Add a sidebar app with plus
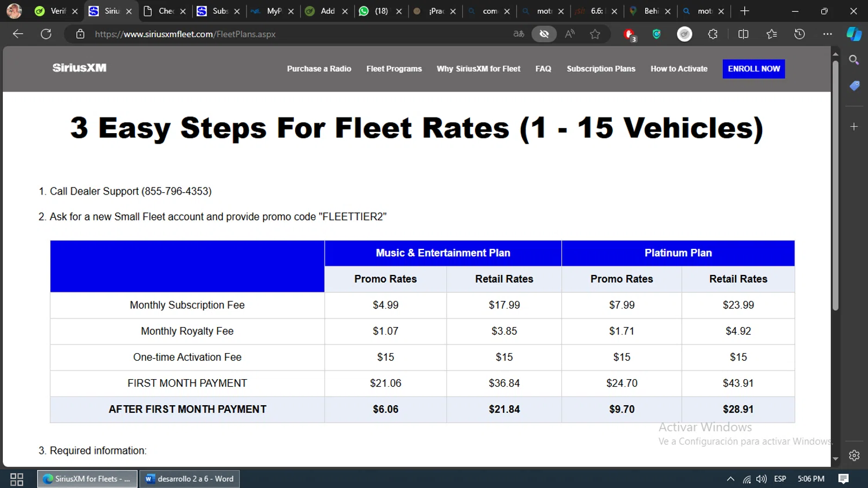Image resolution: width=868 pixels, height=488 pixels. click(854, 126)
